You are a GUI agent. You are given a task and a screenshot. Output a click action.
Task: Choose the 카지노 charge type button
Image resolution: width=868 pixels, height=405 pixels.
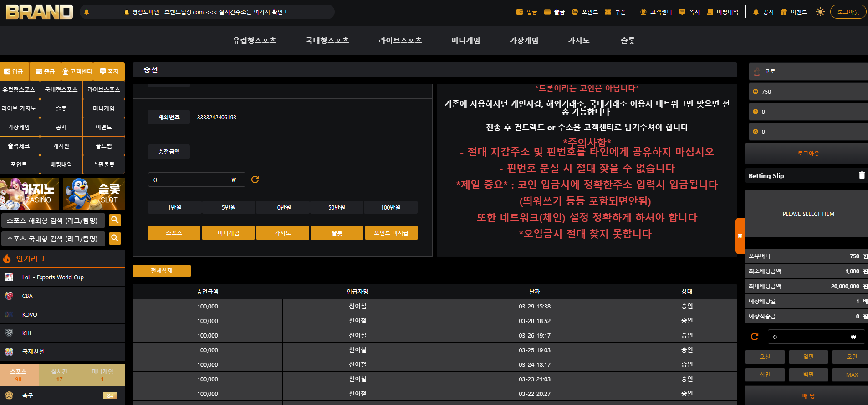(282, 233)
